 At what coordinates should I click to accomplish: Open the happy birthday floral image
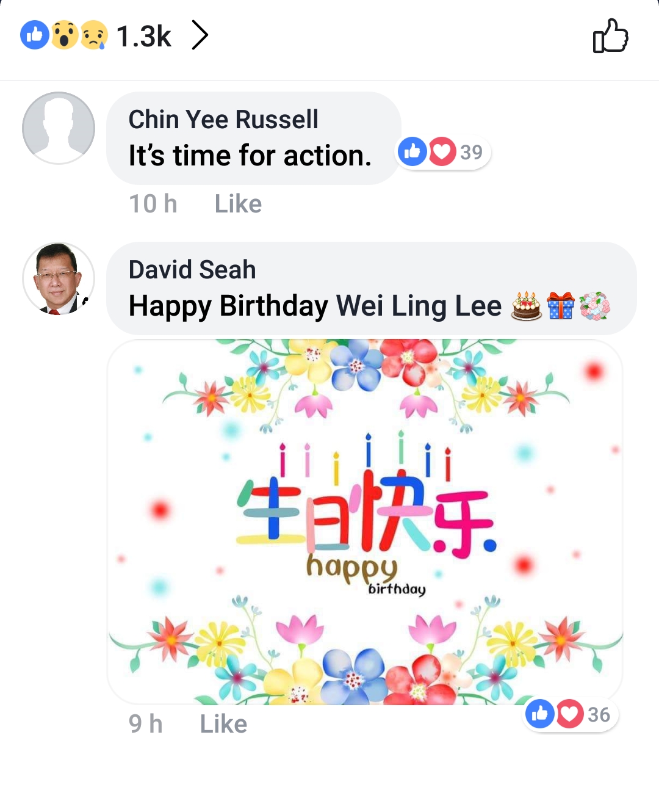(x=365, y=523)
